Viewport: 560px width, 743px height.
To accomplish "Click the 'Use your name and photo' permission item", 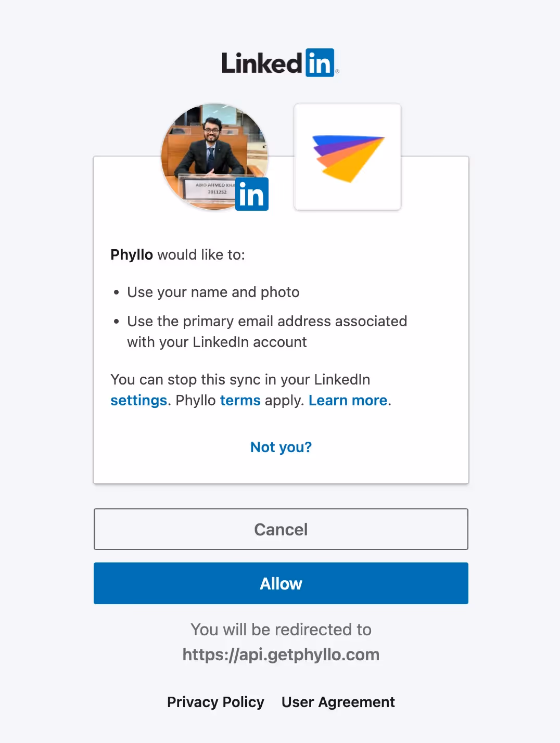I will (x=213, y=292).
